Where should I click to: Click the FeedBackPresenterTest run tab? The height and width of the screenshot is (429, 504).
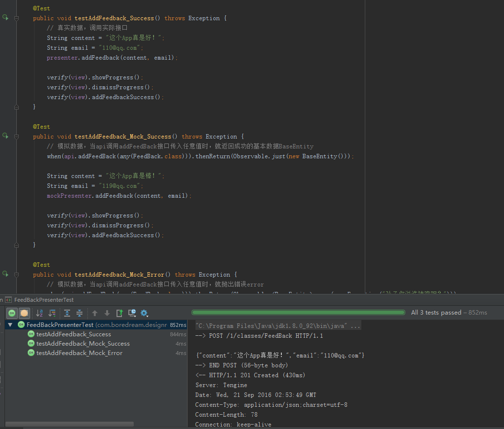pyautogui.click(x=43, y=300)
